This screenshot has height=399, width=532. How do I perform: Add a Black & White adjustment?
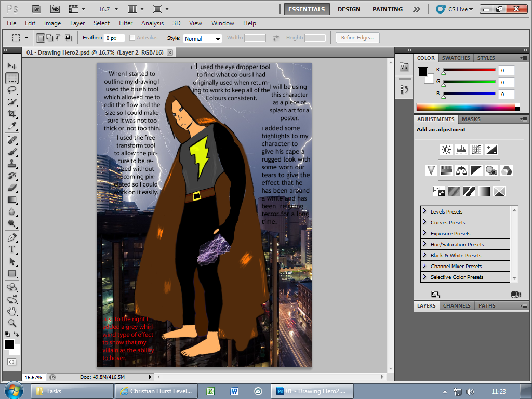pos(476,170)
